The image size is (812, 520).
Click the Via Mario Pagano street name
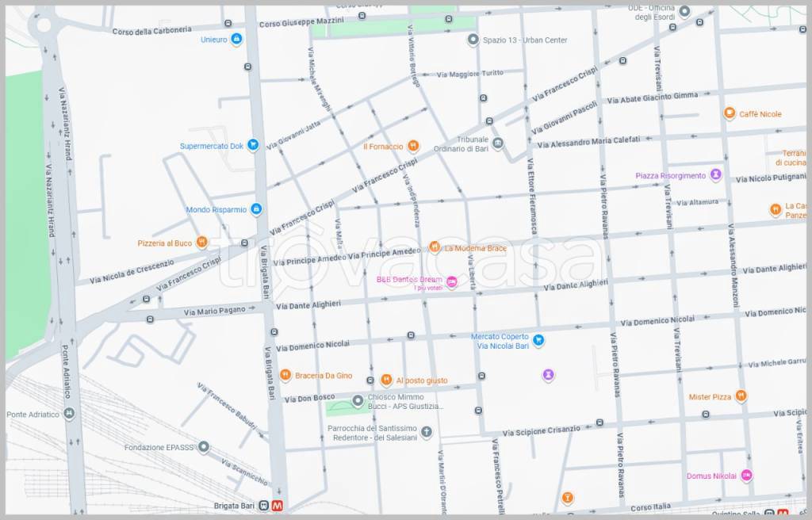[214, 311]
